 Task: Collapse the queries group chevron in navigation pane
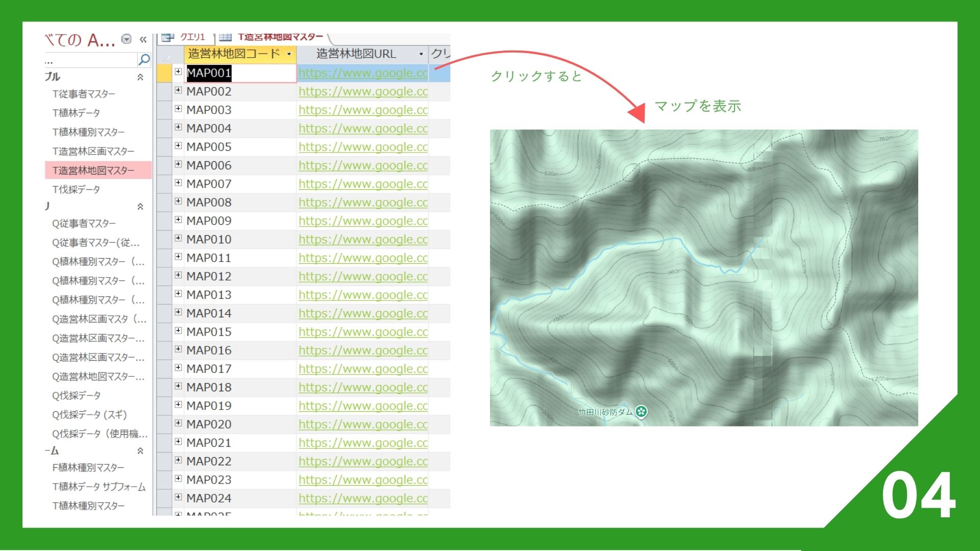point(140,207)
